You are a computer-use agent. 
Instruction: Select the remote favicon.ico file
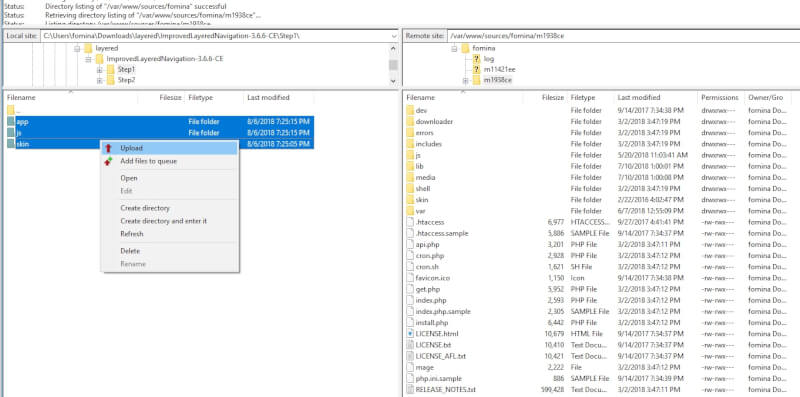[433, 278]
